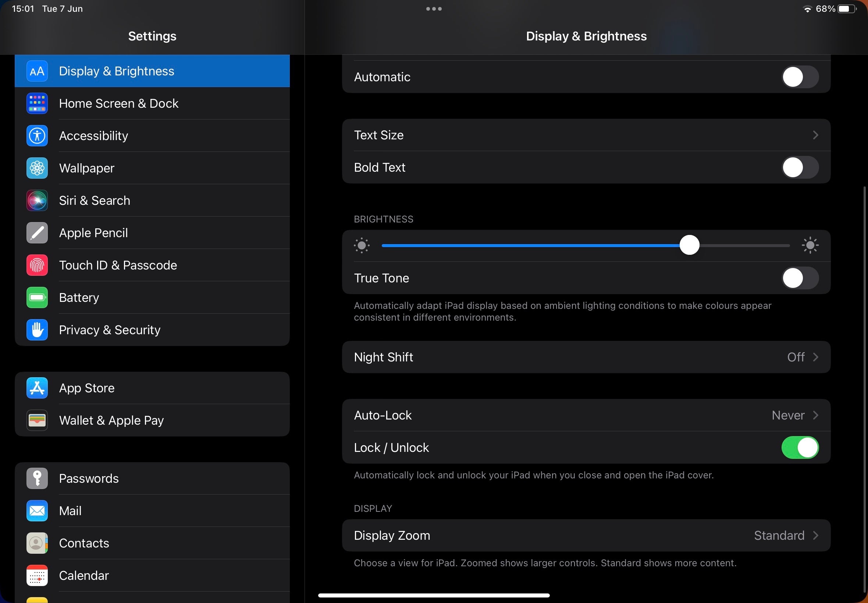Screen dimensions: 868x603
Task: Click the Display & Brightness AA icon
Action: [37, 71]
